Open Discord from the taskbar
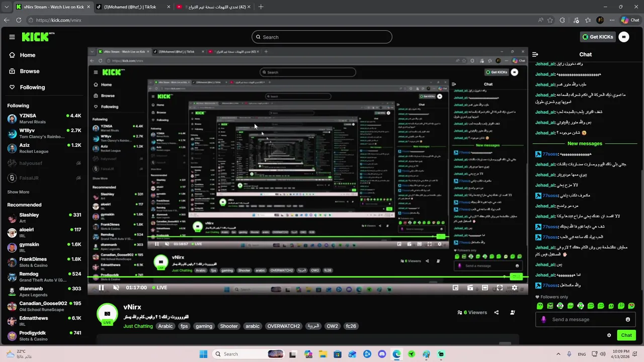The image size is (644, 362). point(382,354)
